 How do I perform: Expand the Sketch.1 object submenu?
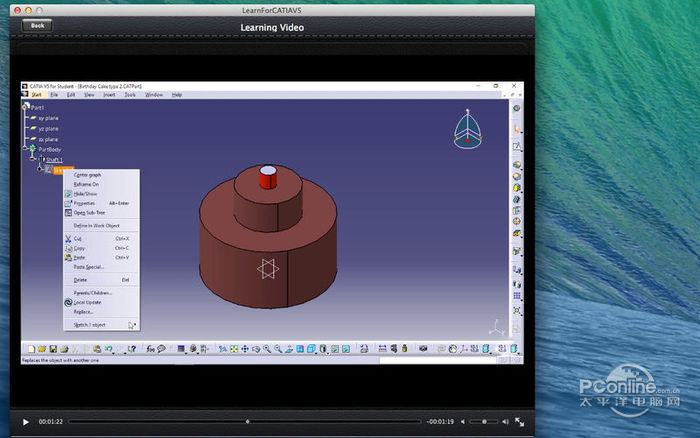click(x=90, y=324)
